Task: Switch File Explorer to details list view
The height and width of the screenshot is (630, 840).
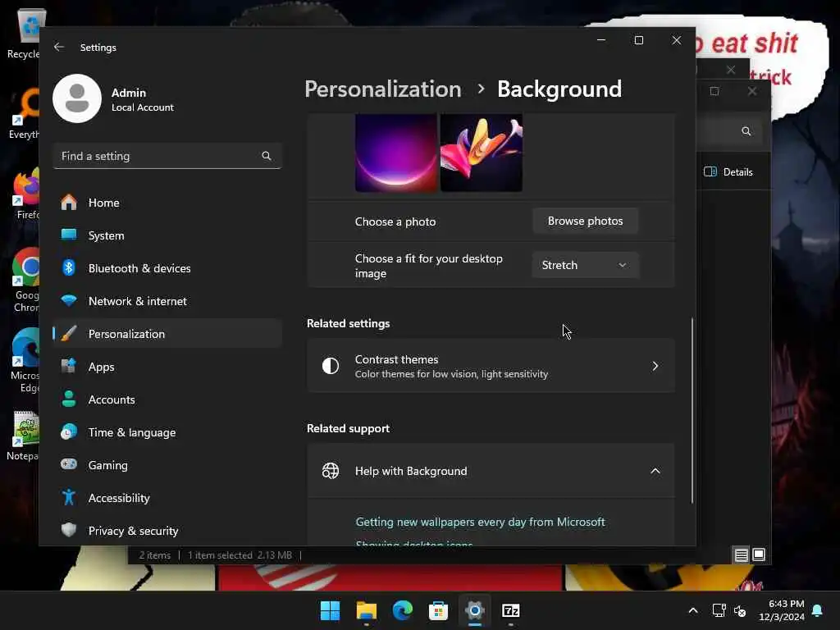Action: click(741, 555)
